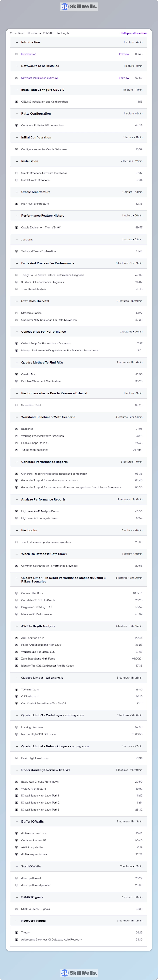Click video icon for Technical Terms Explanation
The height and width of the screenshot is (980, 158).
click(16, 251)
